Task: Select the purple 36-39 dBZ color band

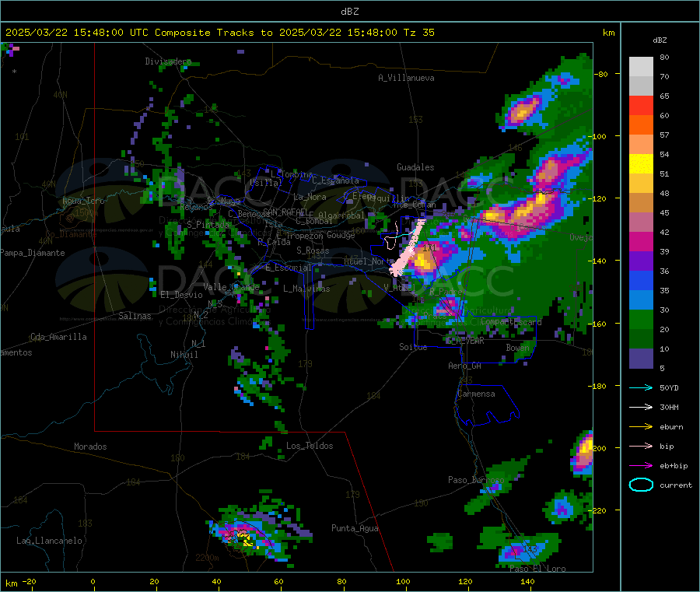Action: tap(641, 261)
